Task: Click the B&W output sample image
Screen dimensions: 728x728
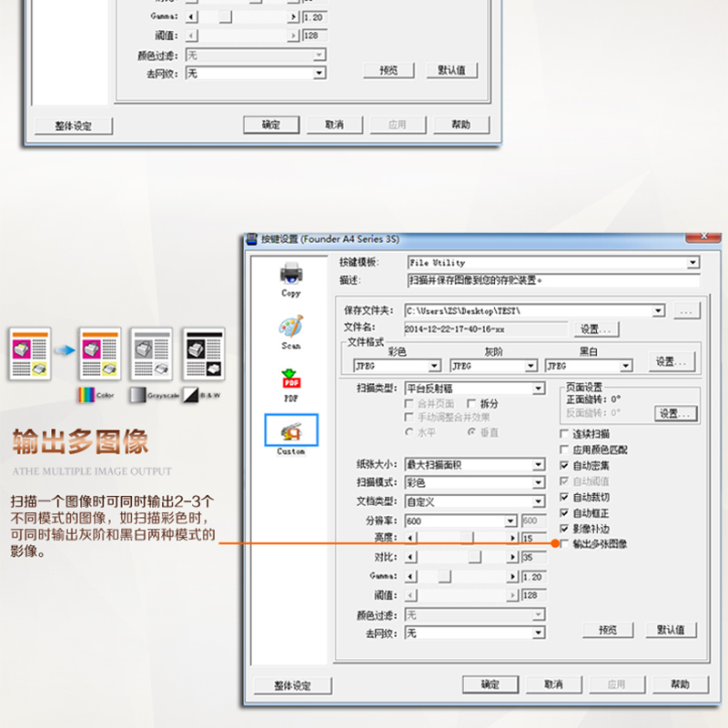Action: [x=203, y=356]
